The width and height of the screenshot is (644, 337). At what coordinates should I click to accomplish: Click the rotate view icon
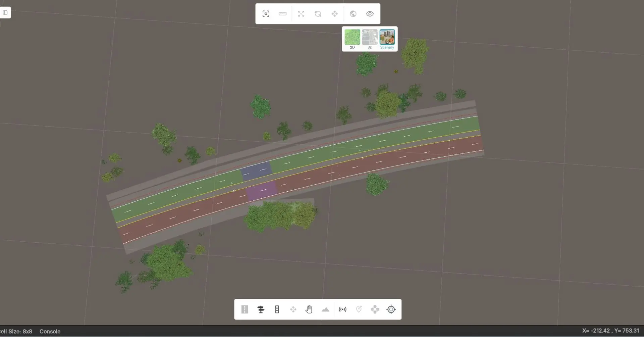click(x=318, y=14)
